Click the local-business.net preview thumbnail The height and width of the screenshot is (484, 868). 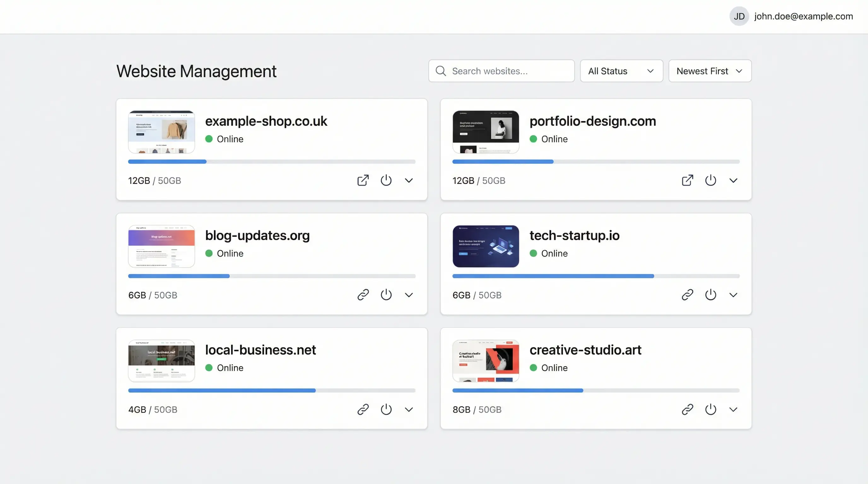coord(161,361)
